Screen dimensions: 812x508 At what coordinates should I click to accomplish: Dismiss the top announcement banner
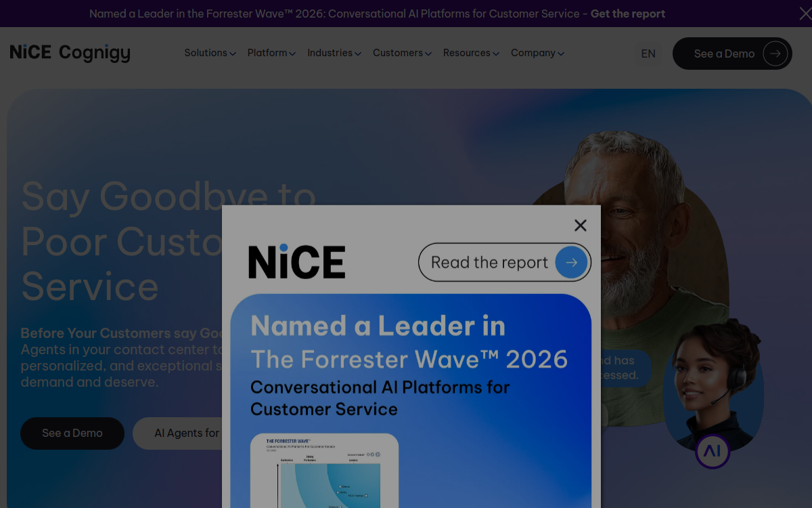(805, 14)
